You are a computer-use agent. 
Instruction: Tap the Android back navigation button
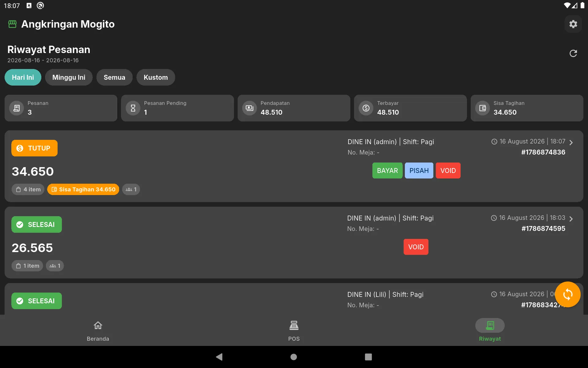(219, 357)
